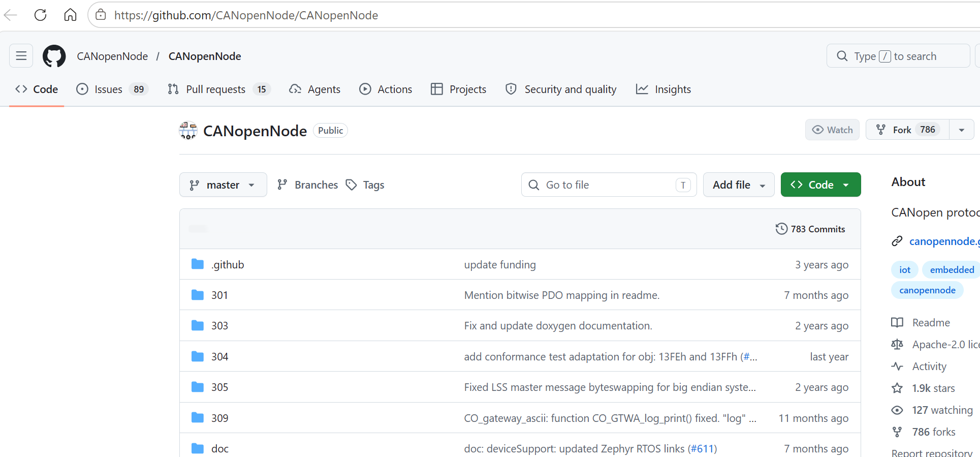The height and width of the screenshot is (457, 980).
Task: Click the link icon beside canopennode website
Action: click(897, 241)
